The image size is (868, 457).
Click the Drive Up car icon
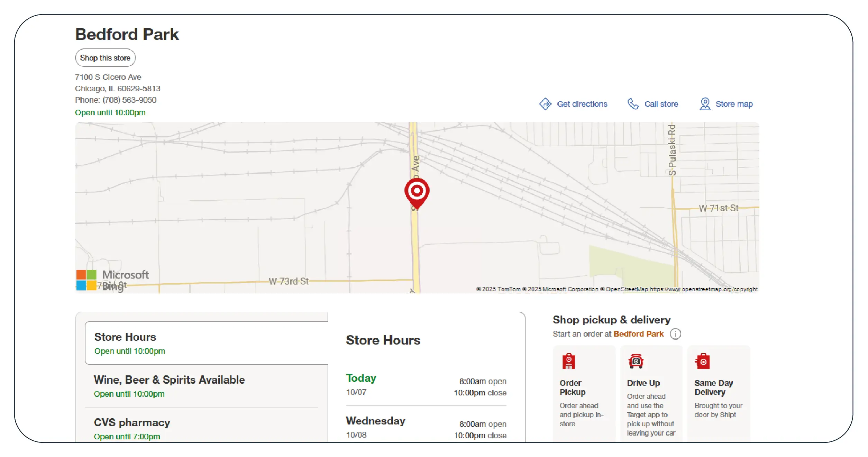point(636,362)
